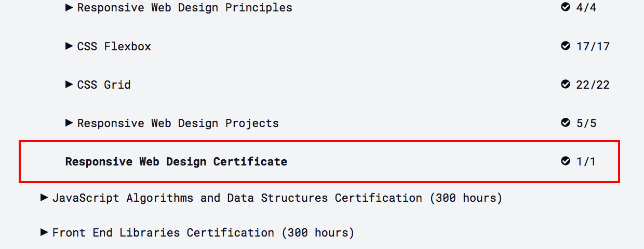Expand the CSS Flexbox section
Image resolution: width=644 pixels, height=249 pixels.
[69, 46]
